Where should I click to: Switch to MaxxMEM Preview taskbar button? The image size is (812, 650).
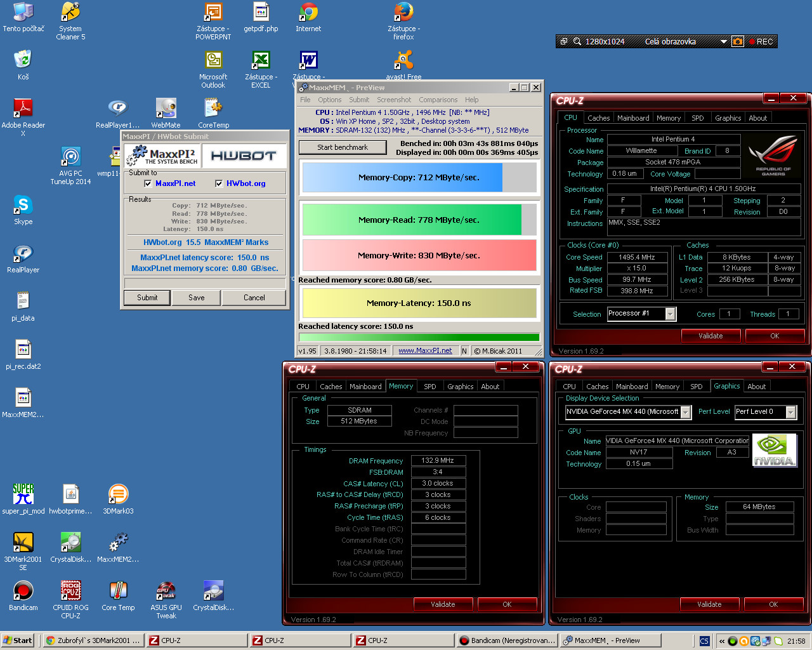610,640
